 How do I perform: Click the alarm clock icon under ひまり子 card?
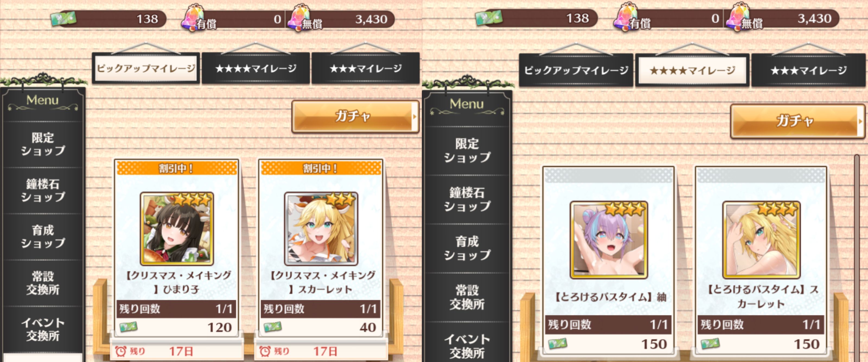click(x=121, y=351)
